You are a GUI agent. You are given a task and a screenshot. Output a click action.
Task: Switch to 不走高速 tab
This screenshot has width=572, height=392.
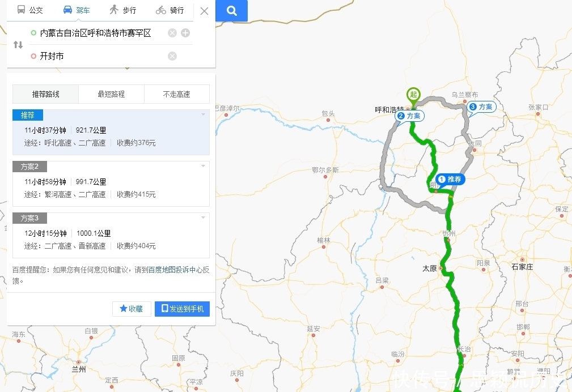(176, 94)
